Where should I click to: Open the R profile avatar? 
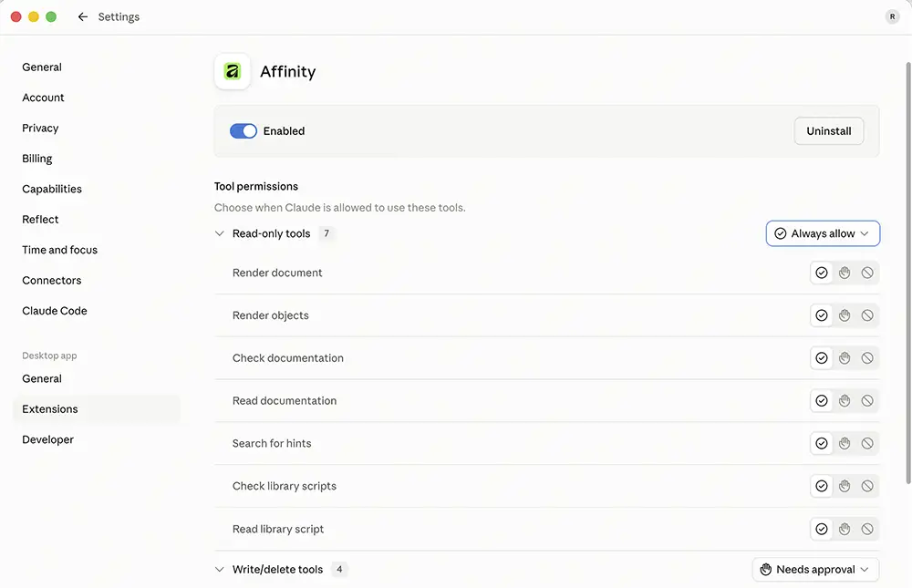[x=892, y=17]
